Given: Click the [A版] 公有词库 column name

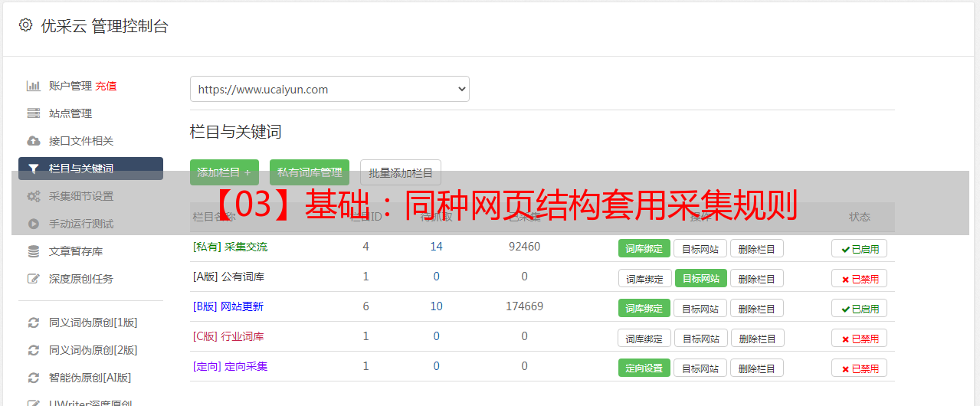Looking at the screenshot, I should (x=228, y=277).
